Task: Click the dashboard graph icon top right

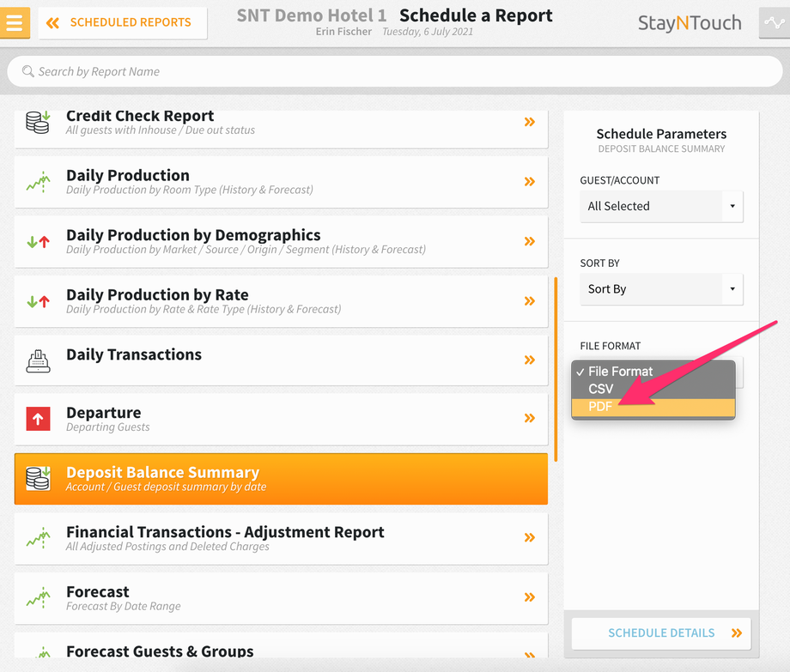Action: pyautogui.click(x=775, y=22)
